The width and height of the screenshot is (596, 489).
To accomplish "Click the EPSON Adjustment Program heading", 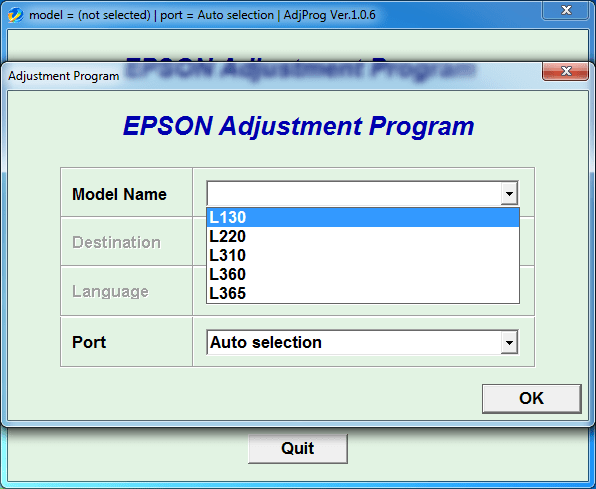I will (298, 126).
